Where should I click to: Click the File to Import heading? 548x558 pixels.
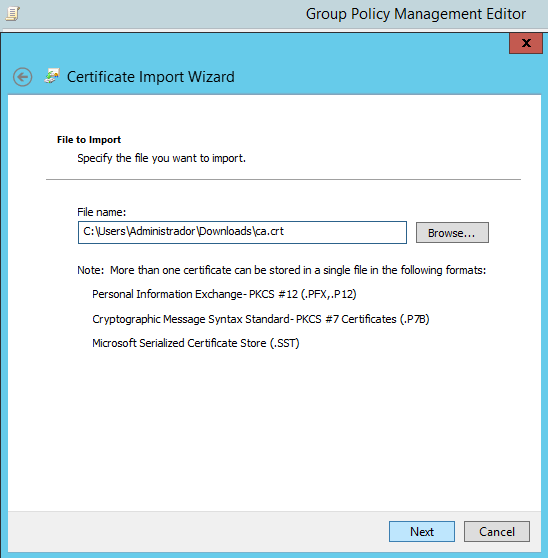pyautogui.click(x=89, y=140)
